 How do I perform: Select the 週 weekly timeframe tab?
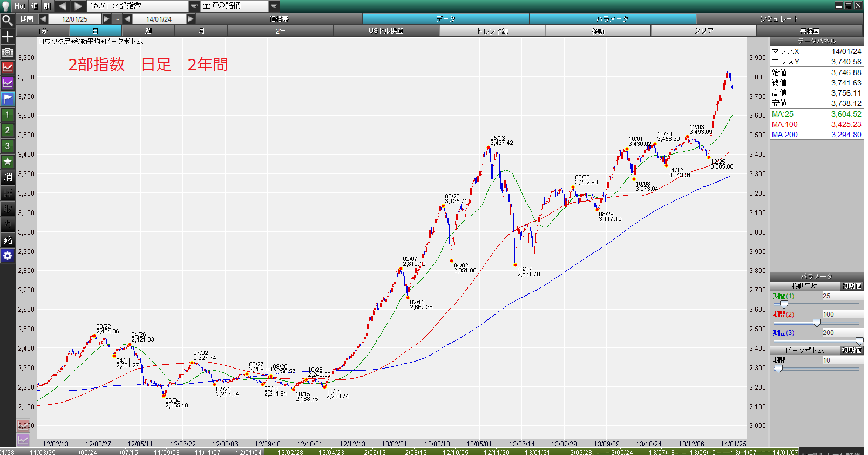(148, 31)
